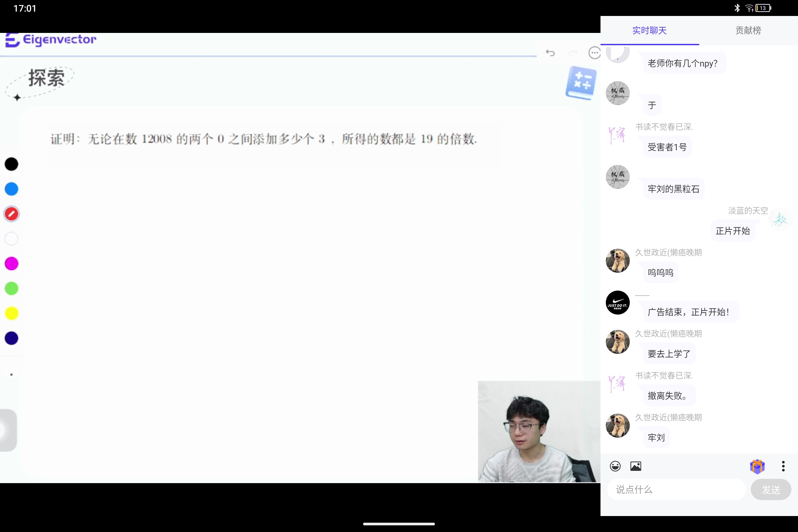The height and width of the screenshot is (532, 798).
Task: Open the circled three-dots more menu
Action: pyautogui.click(x=594, y=53)
